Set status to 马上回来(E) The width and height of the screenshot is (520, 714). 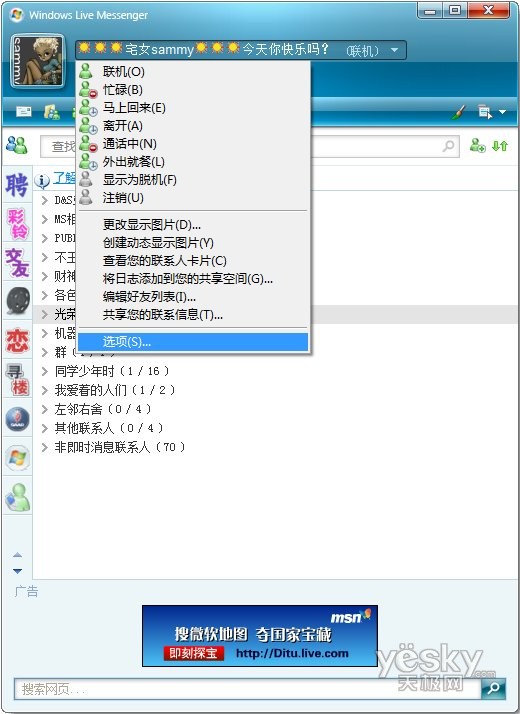click(193, 107)
